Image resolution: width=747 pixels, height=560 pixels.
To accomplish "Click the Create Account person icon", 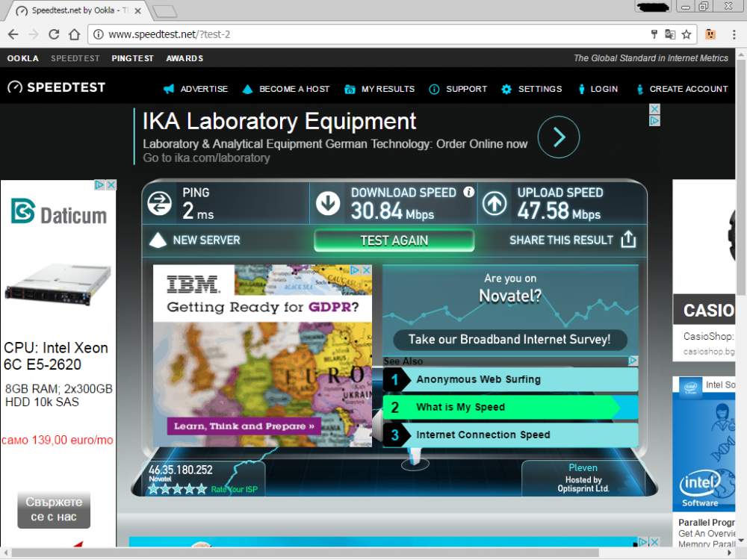I will pyautogui.click(x=640, y=89).
